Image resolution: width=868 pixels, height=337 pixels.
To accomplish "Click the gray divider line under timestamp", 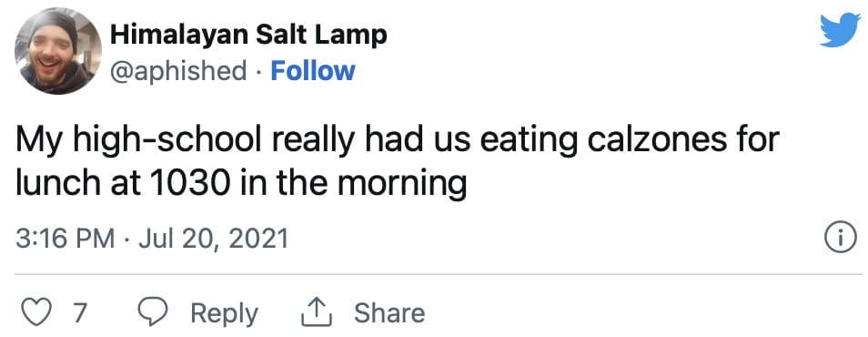I will pos(439,274).
